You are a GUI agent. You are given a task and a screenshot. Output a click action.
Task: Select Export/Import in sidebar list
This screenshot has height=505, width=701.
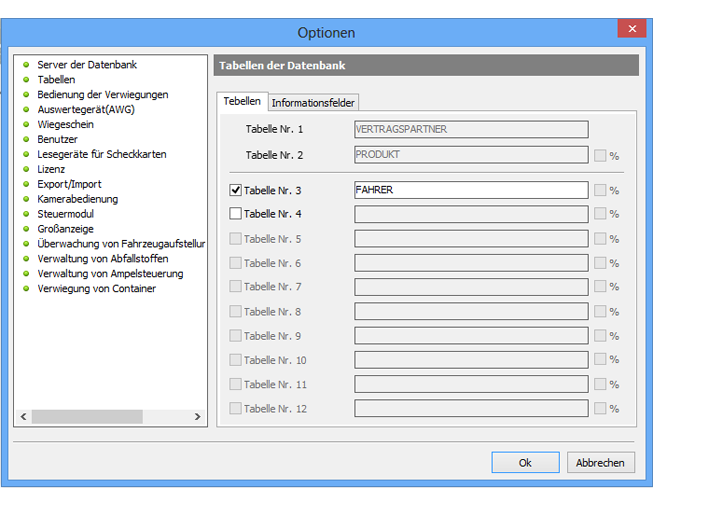[69, 184]
